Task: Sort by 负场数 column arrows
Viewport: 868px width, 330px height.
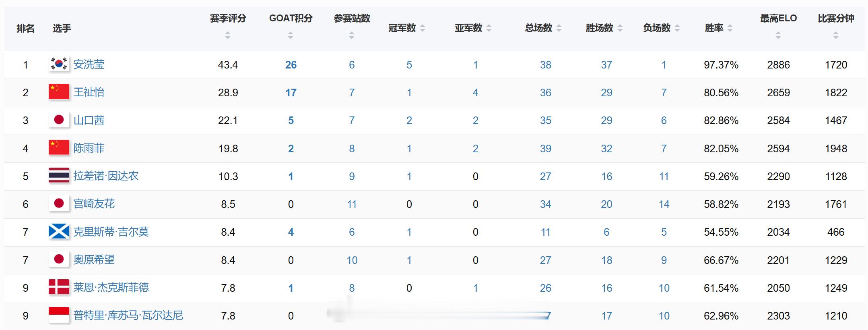Action: [677, 28]
